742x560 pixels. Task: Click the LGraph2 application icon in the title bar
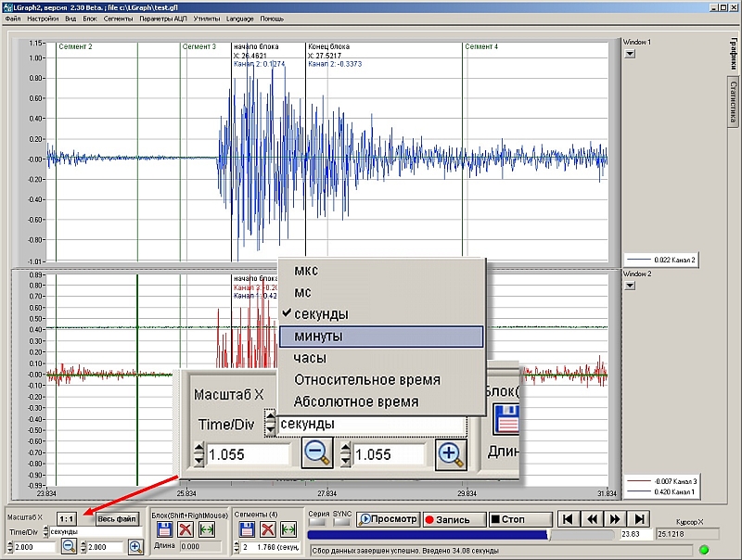click(7, 7)
